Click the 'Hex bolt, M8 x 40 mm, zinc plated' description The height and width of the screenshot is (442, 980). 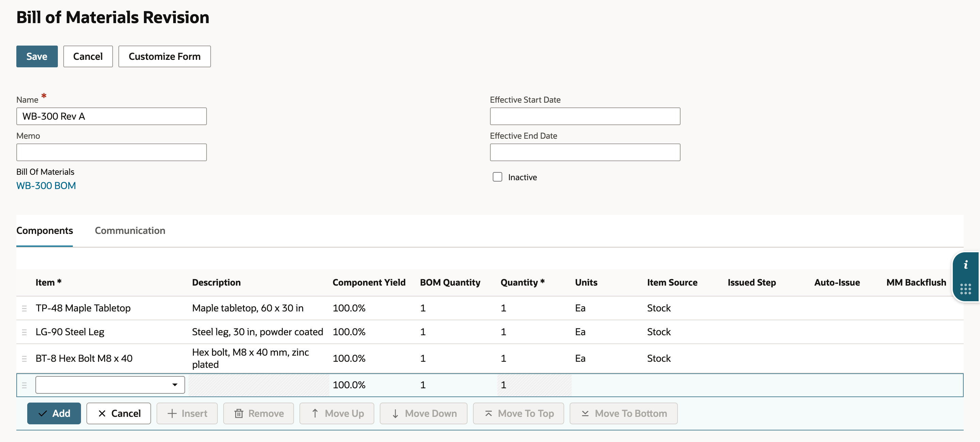250,358
